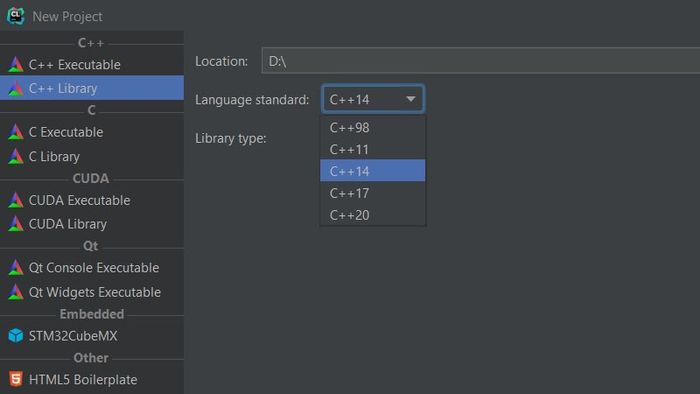Click the CLion logo icon in title bar

(x=16, y=16)
